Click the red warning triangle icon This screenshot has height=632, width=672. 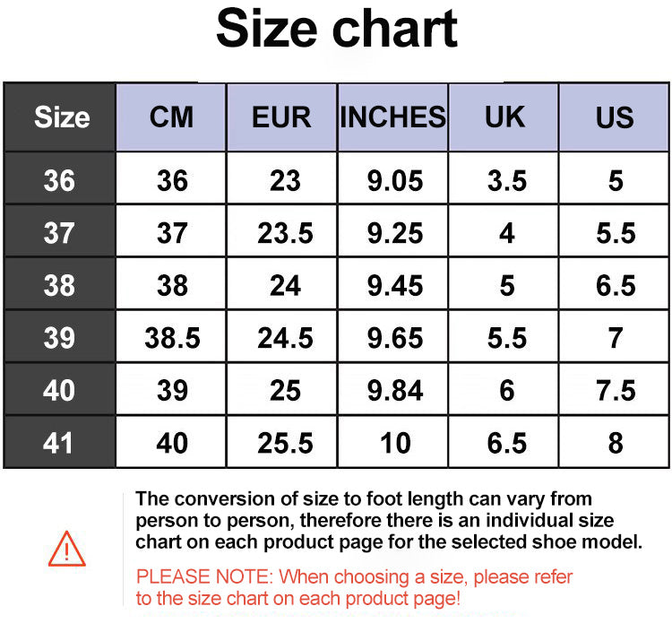[x=67, y=549]
